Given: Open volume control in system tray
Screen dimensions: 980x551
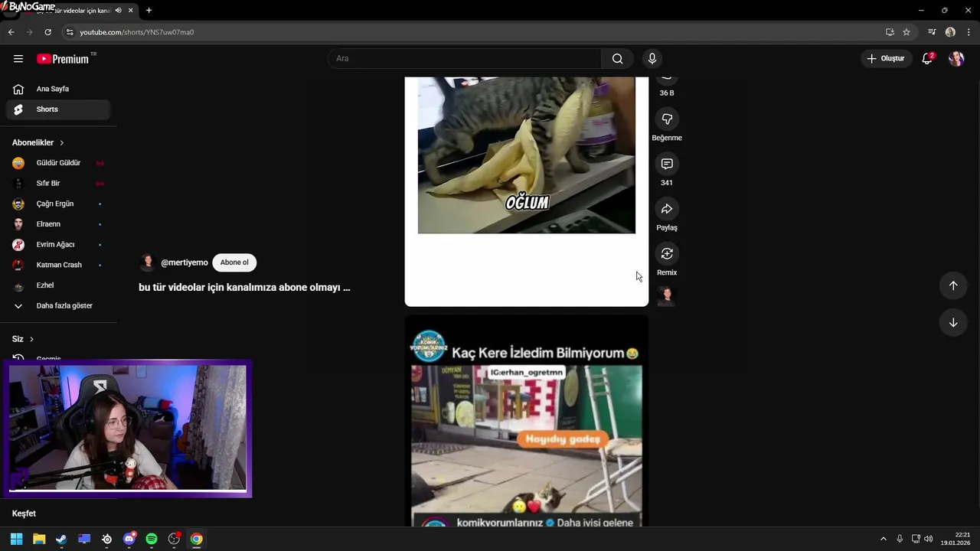Looking at the screenshot, I should coord(928,539).
